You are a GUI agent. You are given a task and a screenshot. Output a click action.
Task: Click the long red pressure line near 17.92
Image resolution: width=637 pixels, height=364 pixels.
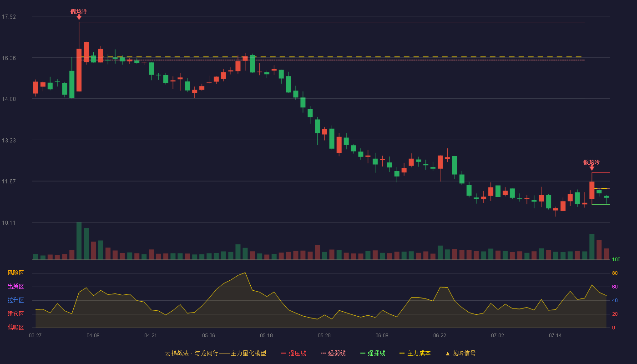pyautogui.click(x=332, y=22)
